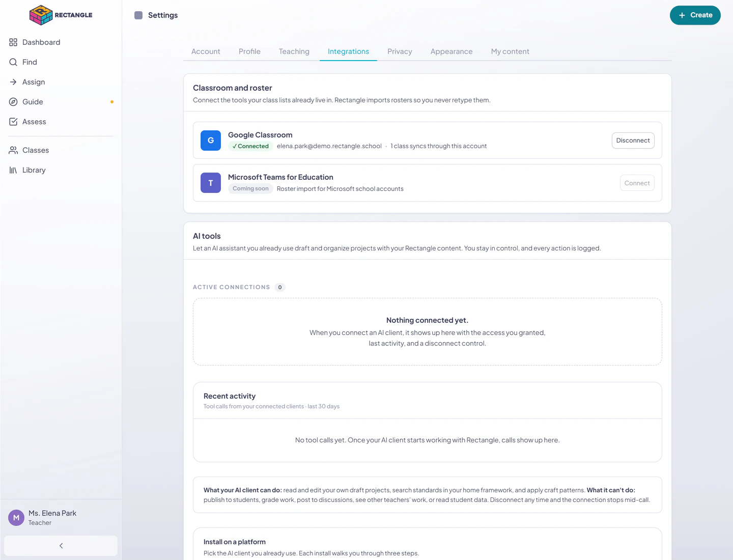Open Dashboard from the sidebar

(61, 42)
